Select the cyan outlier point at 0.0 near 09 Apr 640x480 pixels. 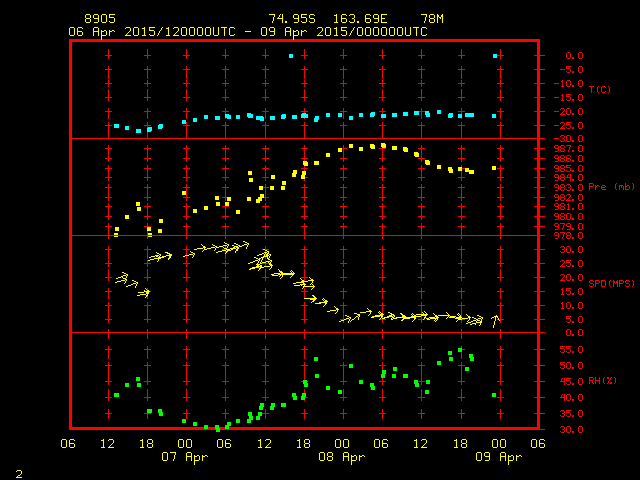pos(495,56)
